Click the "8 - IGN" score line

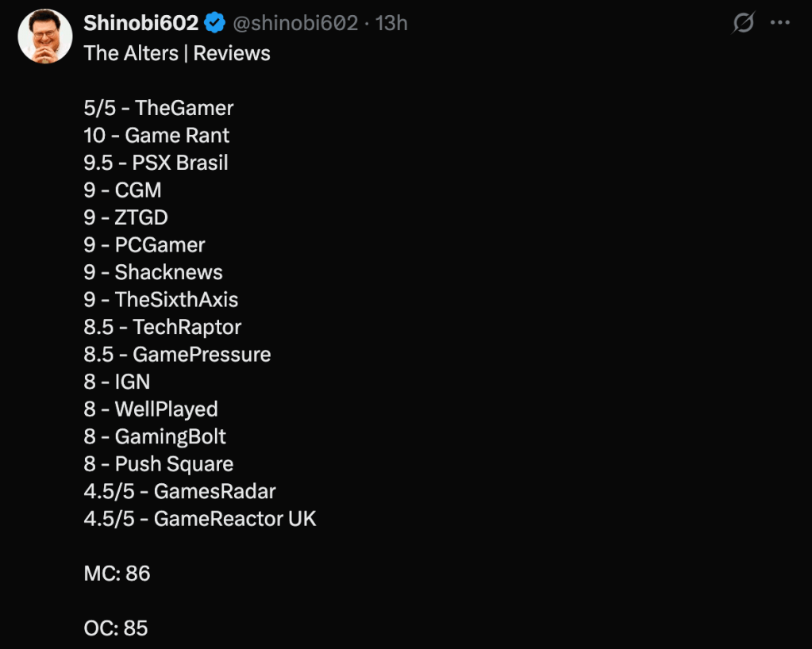point(117,382)
